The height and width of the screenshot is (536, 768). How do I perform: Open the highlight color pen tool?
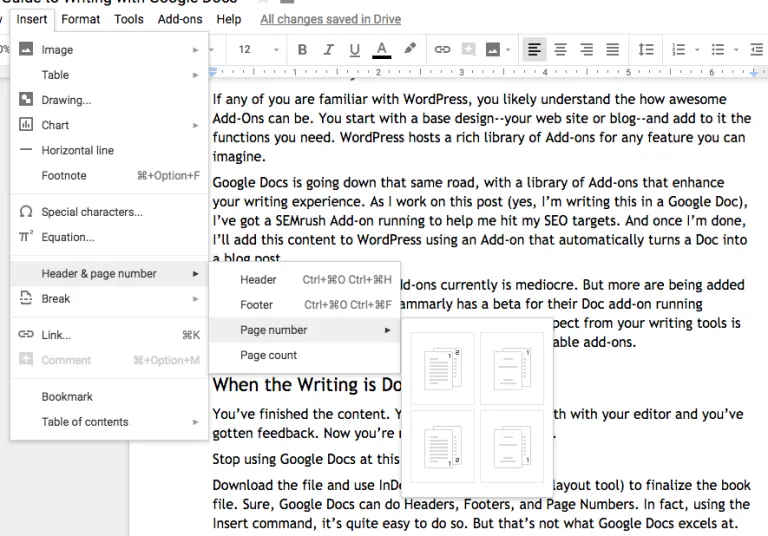[410, 49]
